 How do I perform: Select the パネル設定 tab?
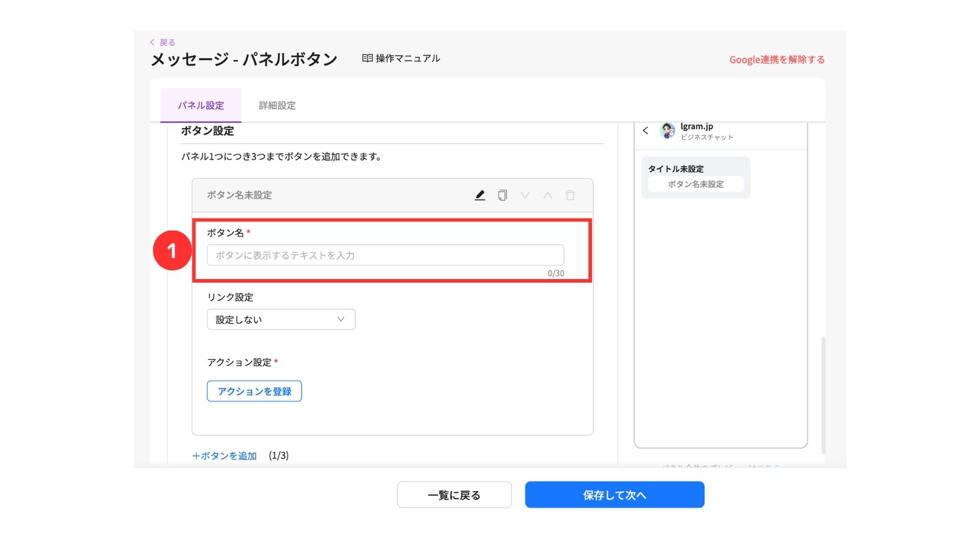coord(201,106)
